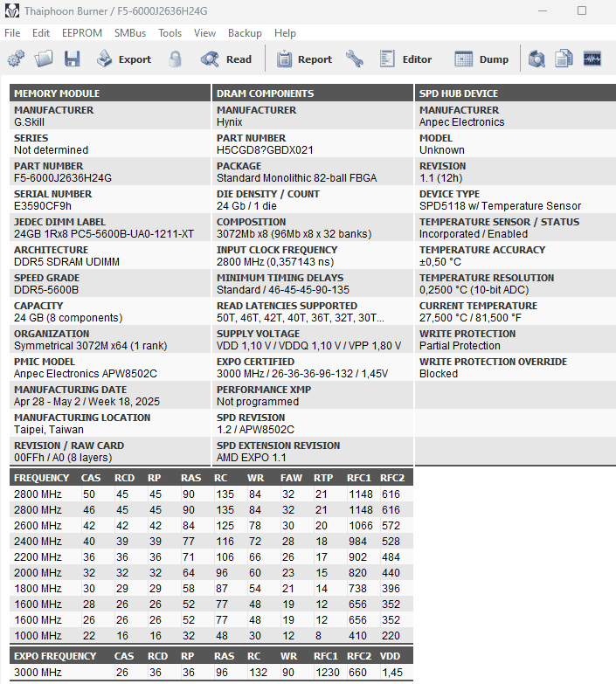Click the document copy icon in toolbar

coord(564,59)
